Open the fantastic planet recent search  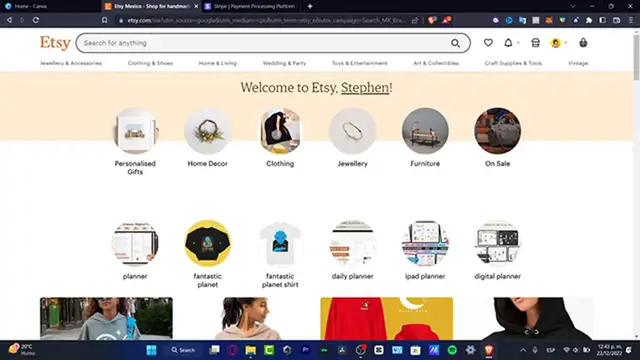click(x=207, y=254)
